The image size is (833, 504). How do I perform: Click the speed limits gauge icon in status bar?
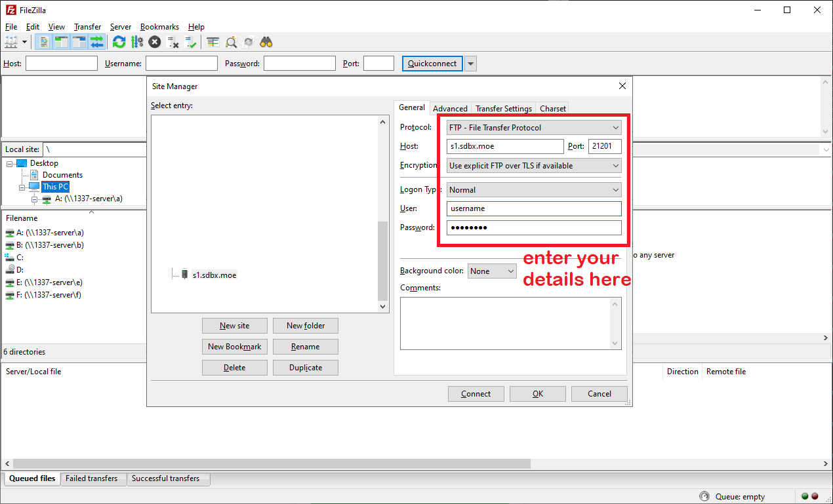pyautogui.click(x=704, y=496)
